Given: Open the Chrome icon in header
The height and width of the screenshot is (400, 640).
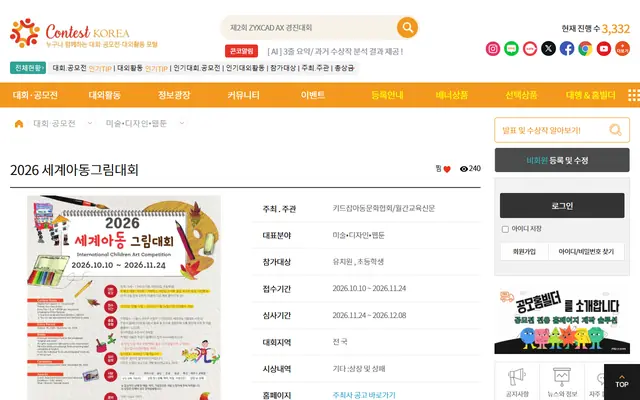Looking at the screenshot, I should point(585,49).
